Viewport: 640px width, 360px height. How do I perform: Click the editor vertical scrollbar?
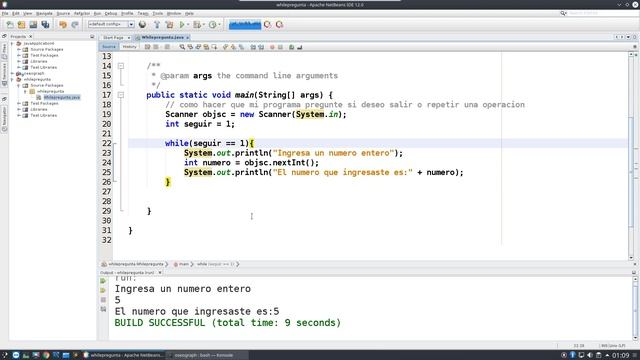[631, 156]
